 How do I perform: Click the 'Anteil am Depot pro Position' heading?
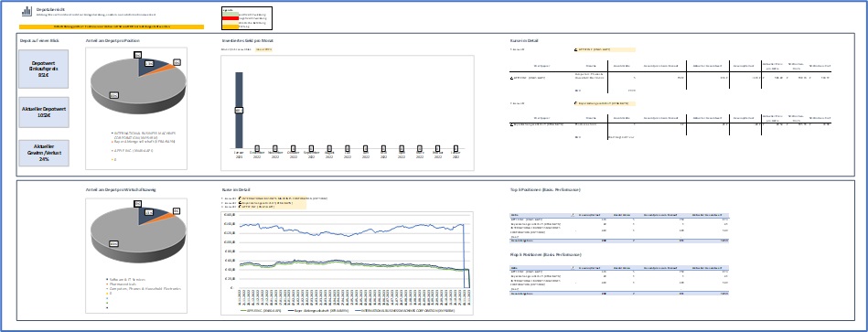pos(113,41)
